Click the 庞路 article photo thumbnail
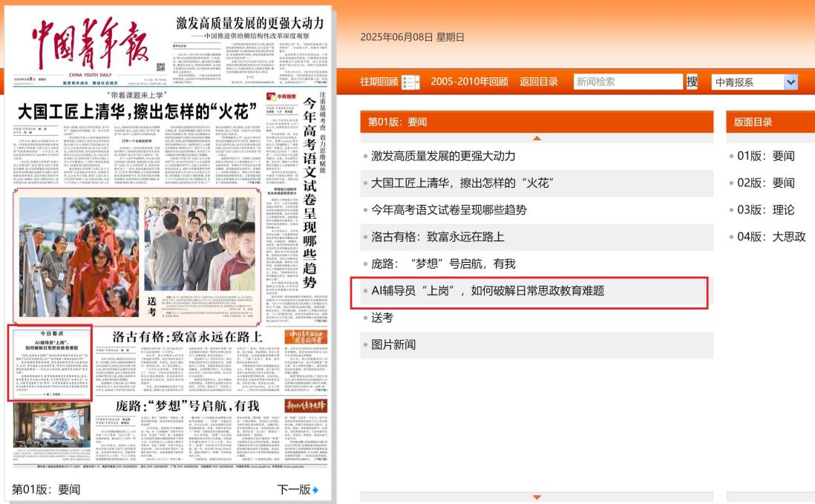This screenshot has height=504, width=815. [51, 425]
